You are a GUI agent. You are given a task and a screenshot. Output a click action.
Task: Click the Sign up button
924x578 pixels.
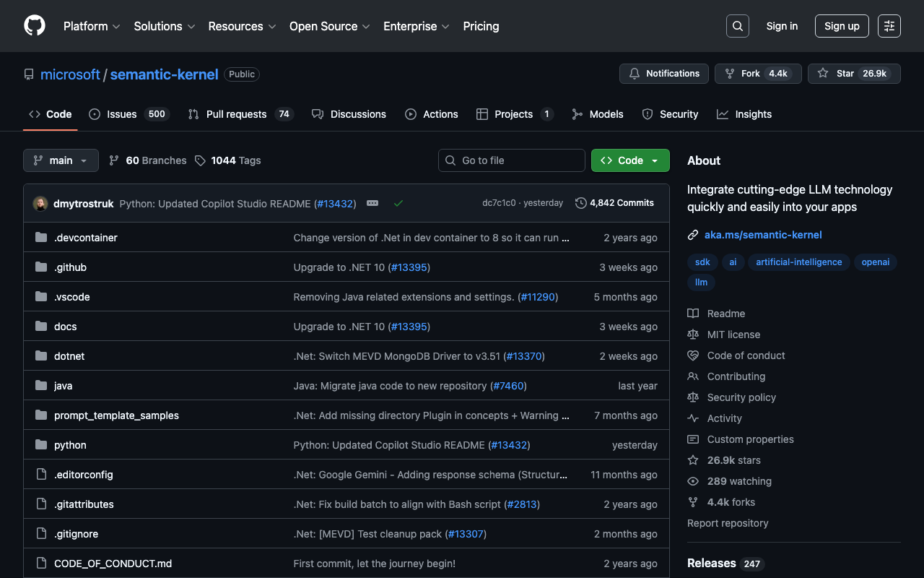(842, 26)
